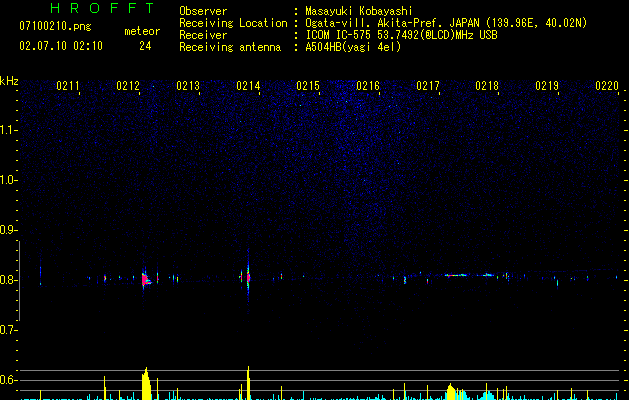
Task: Click the 0.9 kHz axis label
Action: click(8, 230)
